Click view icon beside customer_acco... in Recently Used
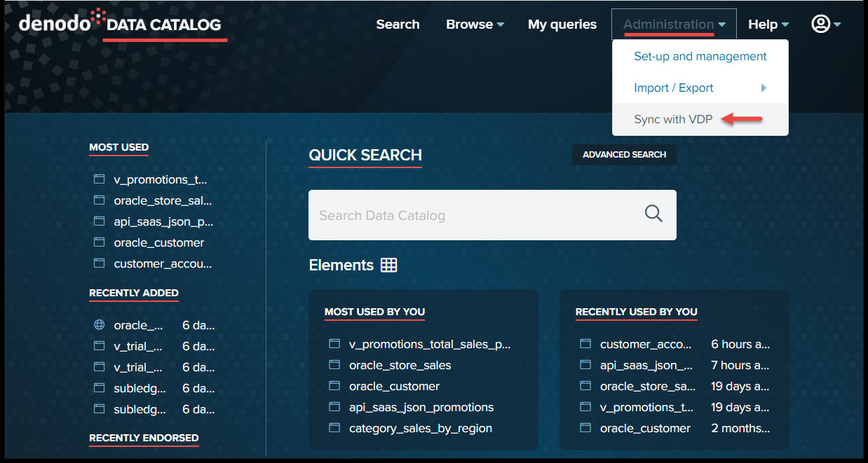The width and height of the screenshot is (868, 463). click(585, 344)
